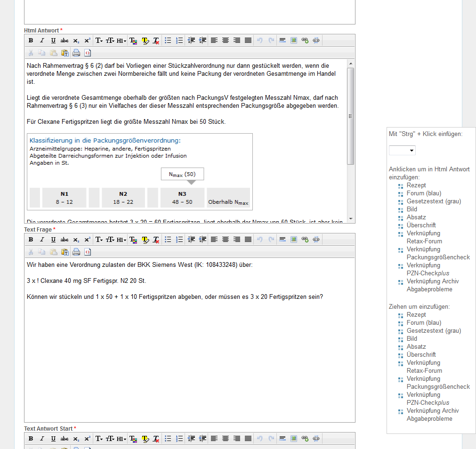Toggle underline in Text Antwort Start toolbar

[53, 439]
